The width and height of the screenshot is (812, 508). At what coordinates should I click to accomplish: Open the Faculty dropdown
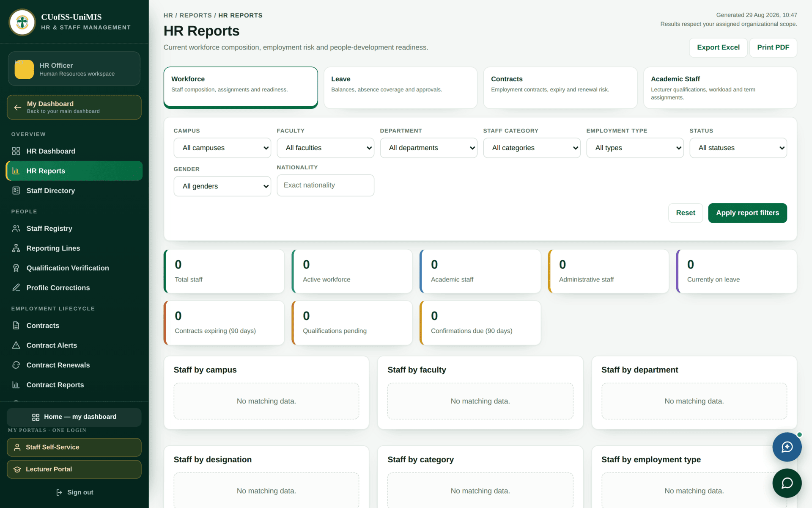pos(326,148)
